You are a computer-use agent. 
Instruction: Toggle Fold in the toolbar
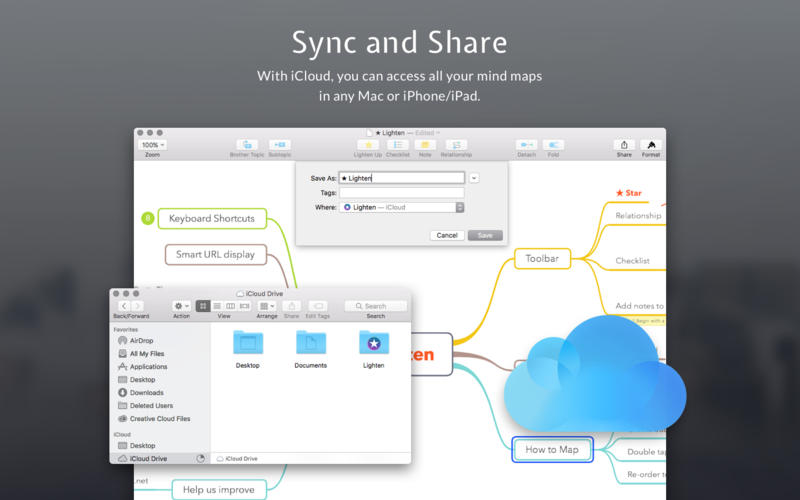point(555,145)
